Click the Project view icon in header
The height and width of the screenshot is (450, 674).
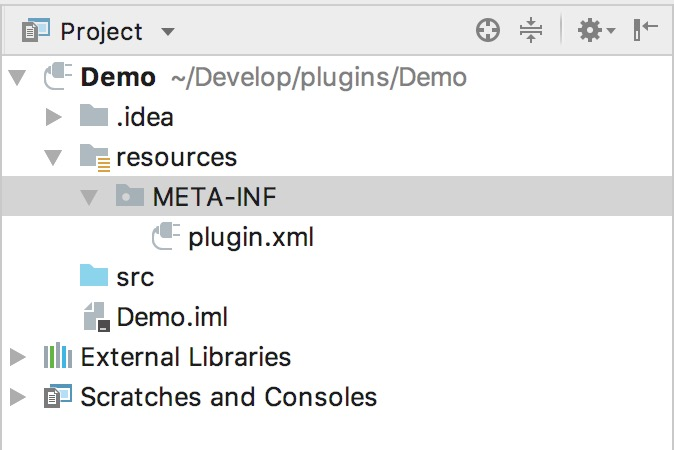click(x=36, y=31)
